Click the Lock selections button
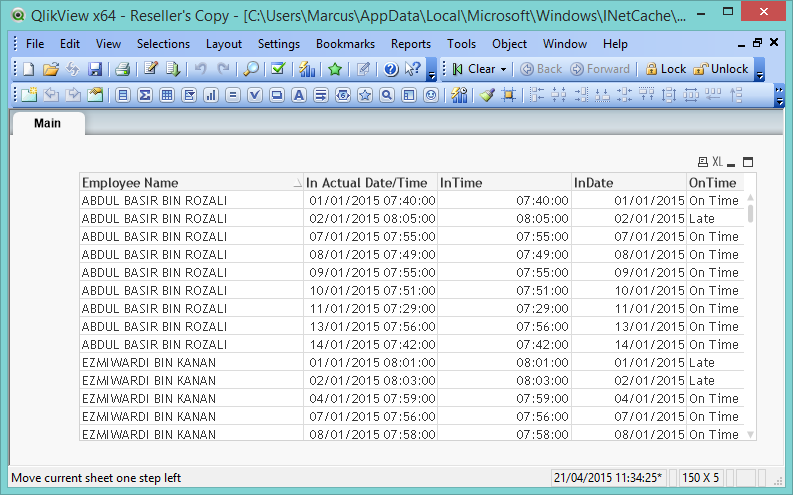 pos(666,69)
